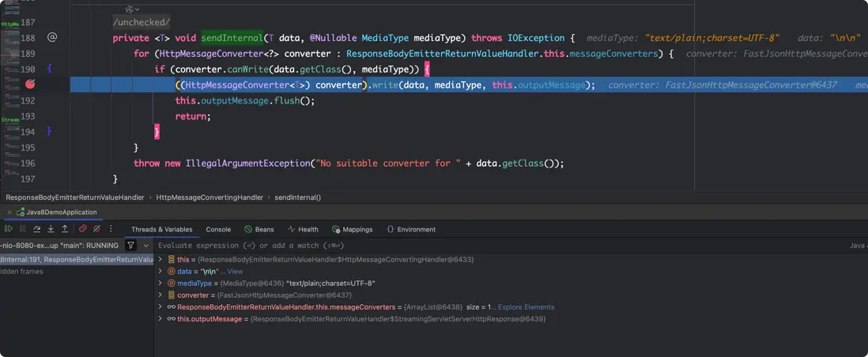This screenshot has height=357, width=868.
Task: Expand the messageConverters watch node
Action: 160,307
